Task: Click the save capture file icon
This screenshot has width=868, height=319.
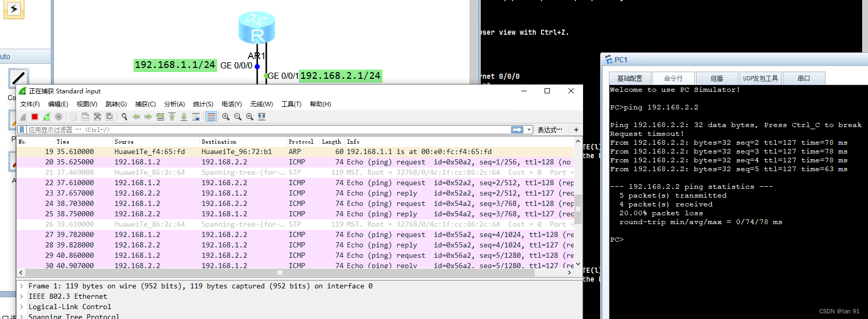Action: 86,117
